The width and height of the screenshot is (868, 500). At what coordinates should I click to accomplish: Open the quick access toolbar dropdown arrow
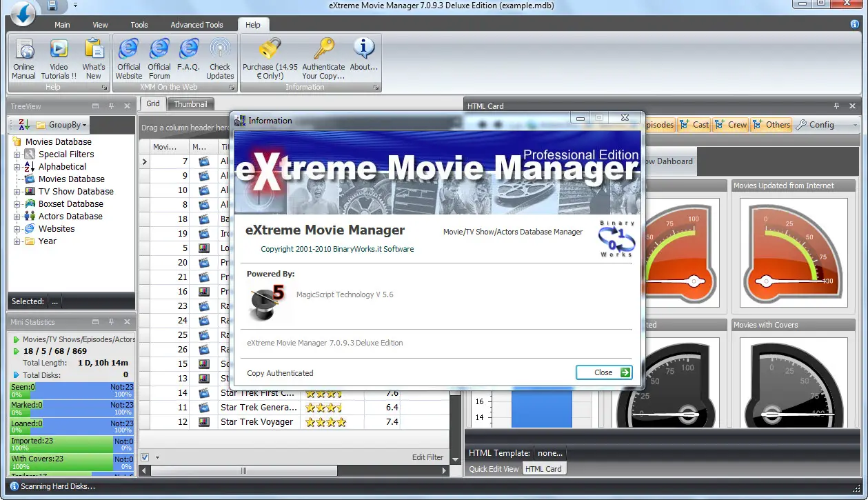pyautogui.click(x=74, y=6)
